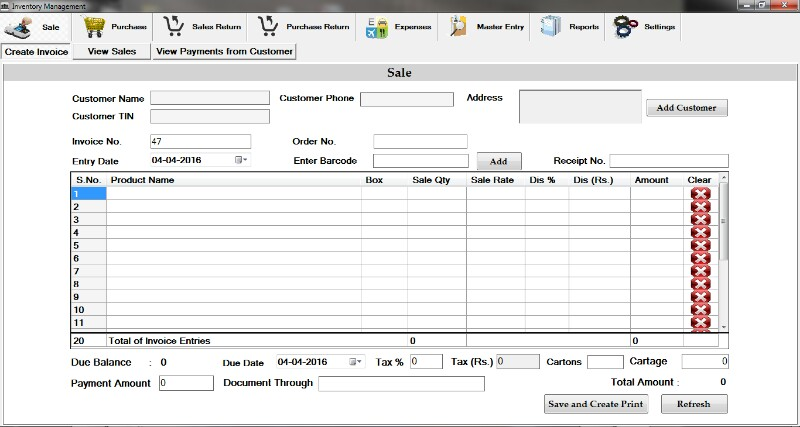Screen dimensions: 800x427
Task: Click the Invoice No. field
Action: (201, 141)
